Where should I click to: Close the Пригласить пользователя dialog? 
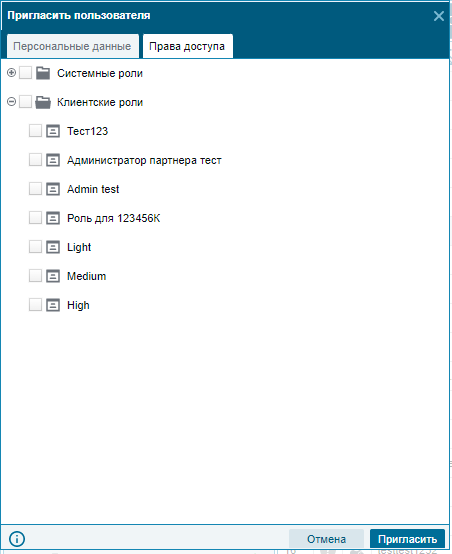point(439,16)
